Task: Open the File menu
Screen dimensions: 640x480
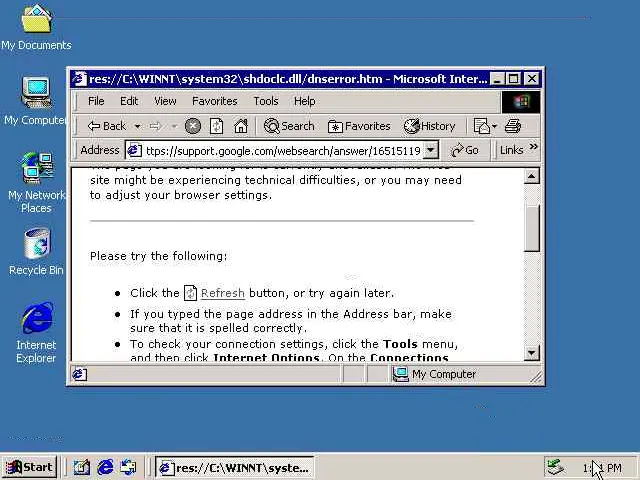Action: (x=96, y=101)
